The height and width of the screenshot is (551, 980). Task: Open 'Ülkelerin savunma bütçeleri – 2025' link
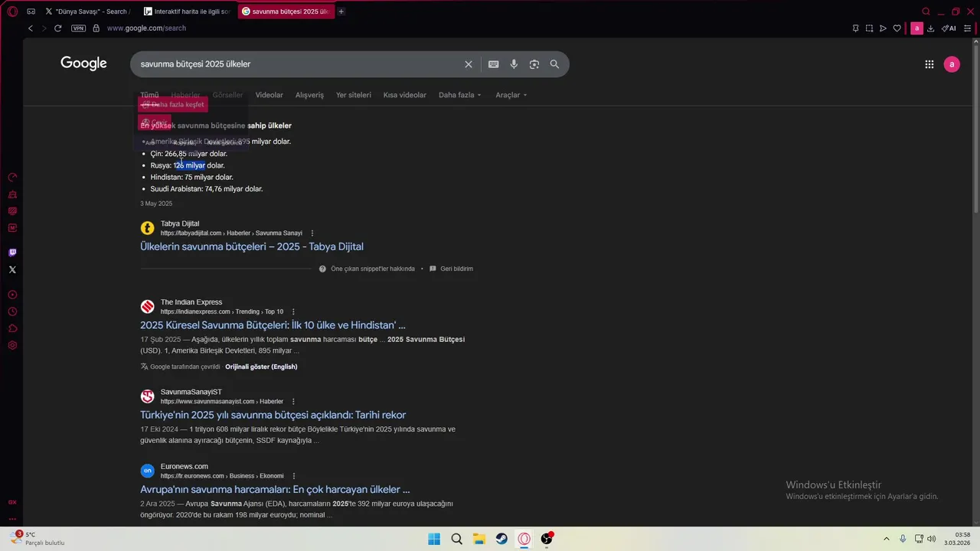(252, 246)
